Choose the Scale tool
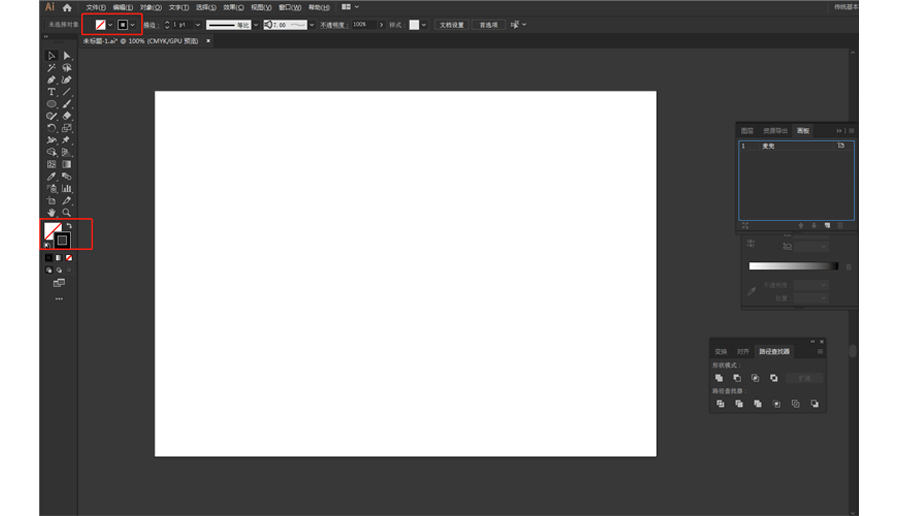Viewport: 897px width, 516px height. [x=67, y=128]
